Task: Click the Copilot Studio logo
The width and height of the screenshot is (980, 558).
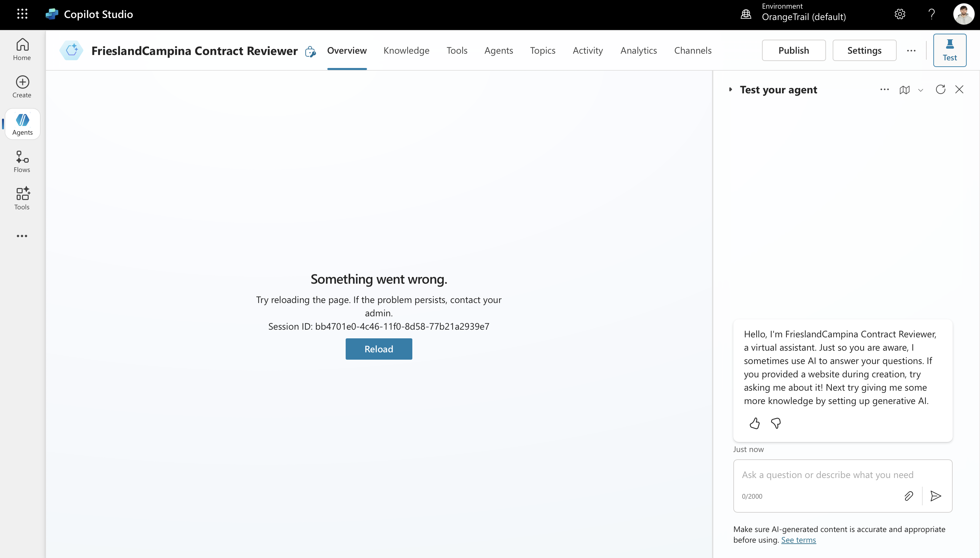Action: [52, 14]
